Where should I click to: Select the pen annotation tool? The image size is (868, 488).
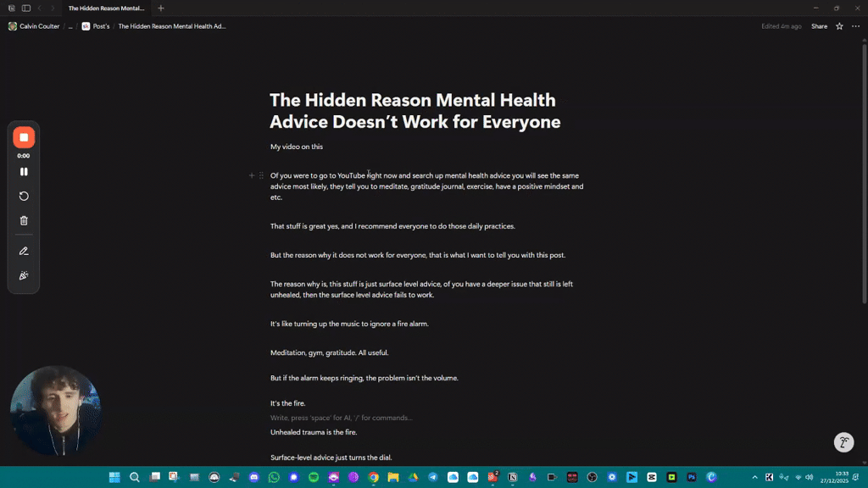tap(24, 251)
